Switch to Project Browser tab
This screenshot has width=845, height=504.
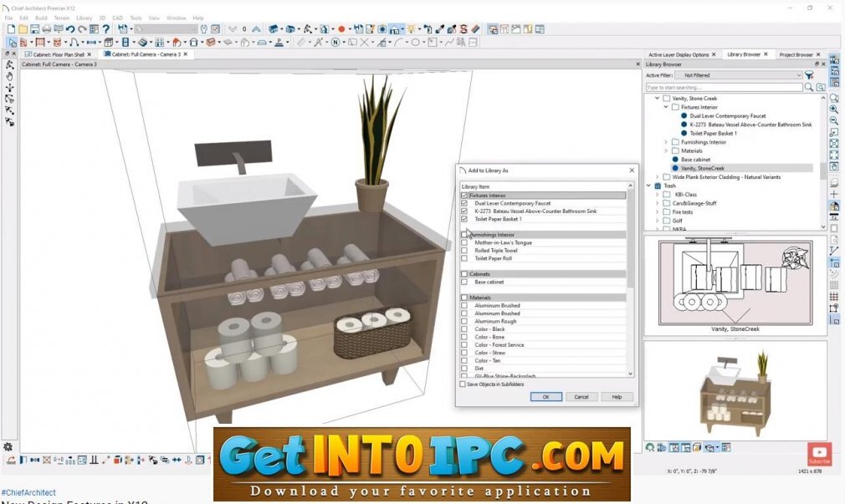click(x=796, y=54)
